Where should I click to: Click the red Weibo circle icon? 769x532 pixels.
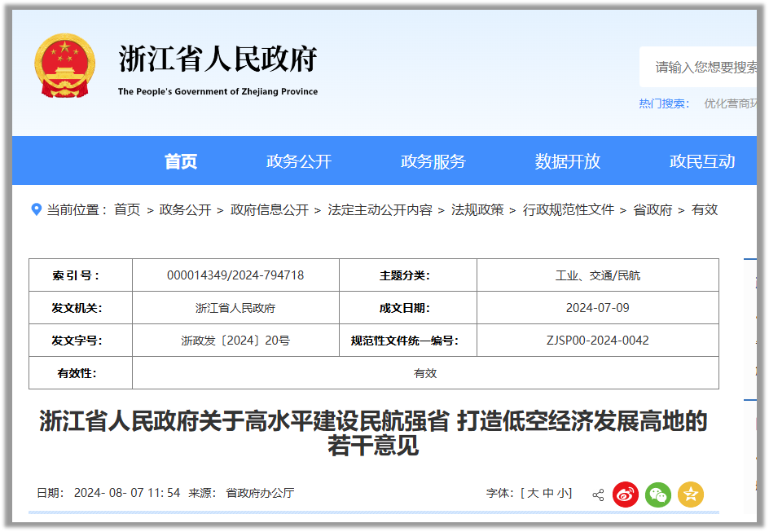[625, 494]
